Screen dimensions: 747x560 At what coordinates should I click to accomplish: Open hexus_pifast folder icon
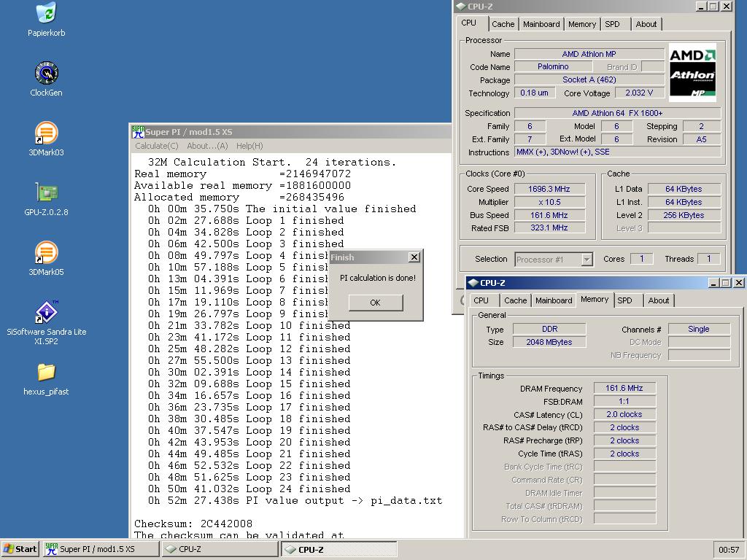pyautogui.click(x=46, y=372)
